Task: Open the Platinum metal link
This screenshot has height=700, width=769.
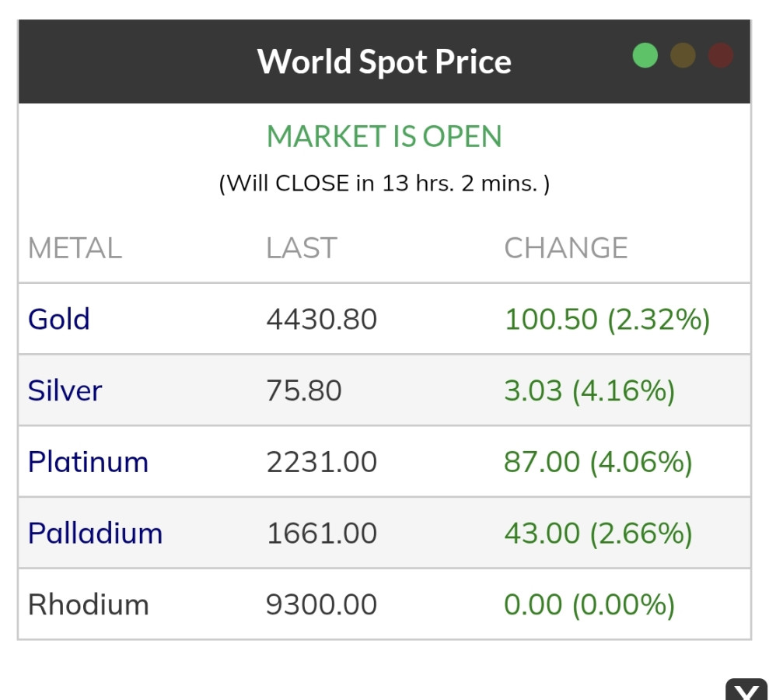Action: 88,462
